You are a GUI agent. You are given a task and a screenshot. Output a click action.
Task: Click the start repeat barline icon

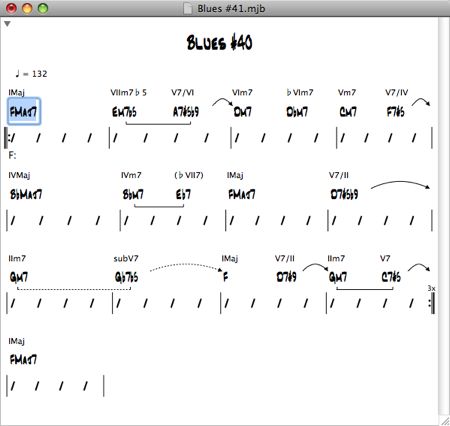click(x=8, y=138)
